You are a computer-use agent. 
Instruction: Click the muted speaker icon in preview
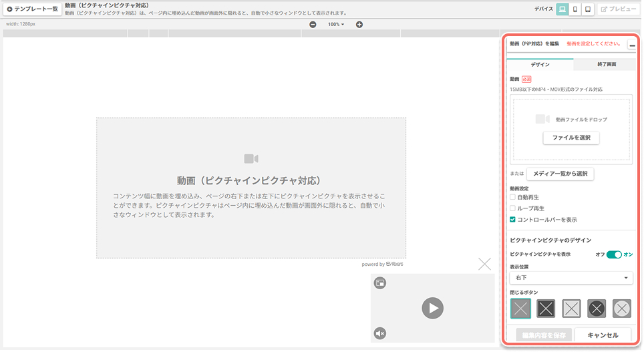(380, 333)
